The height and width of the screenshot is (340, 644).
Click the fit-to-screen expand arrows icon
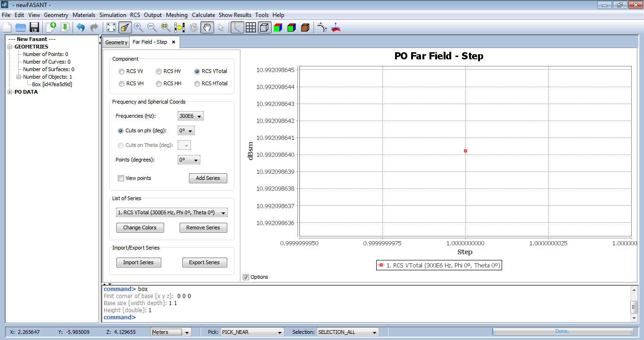[111, 27]
